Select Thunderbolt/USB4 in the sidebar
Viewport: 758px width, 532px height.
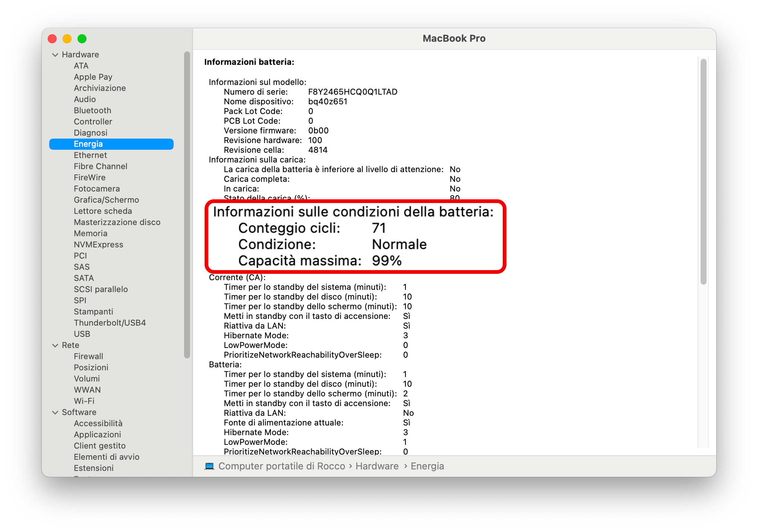pos(110,323)
